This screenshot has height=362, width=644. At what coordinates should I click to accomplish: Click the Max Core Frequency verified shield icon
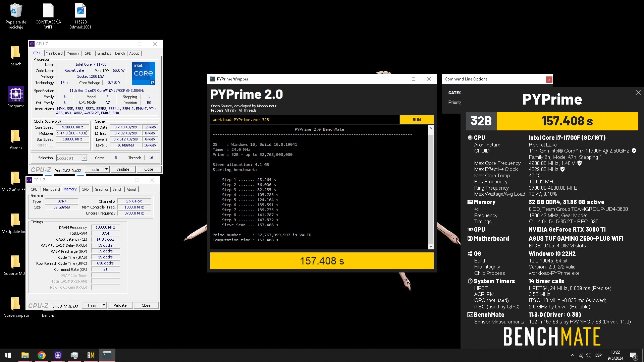pos(580,163)
